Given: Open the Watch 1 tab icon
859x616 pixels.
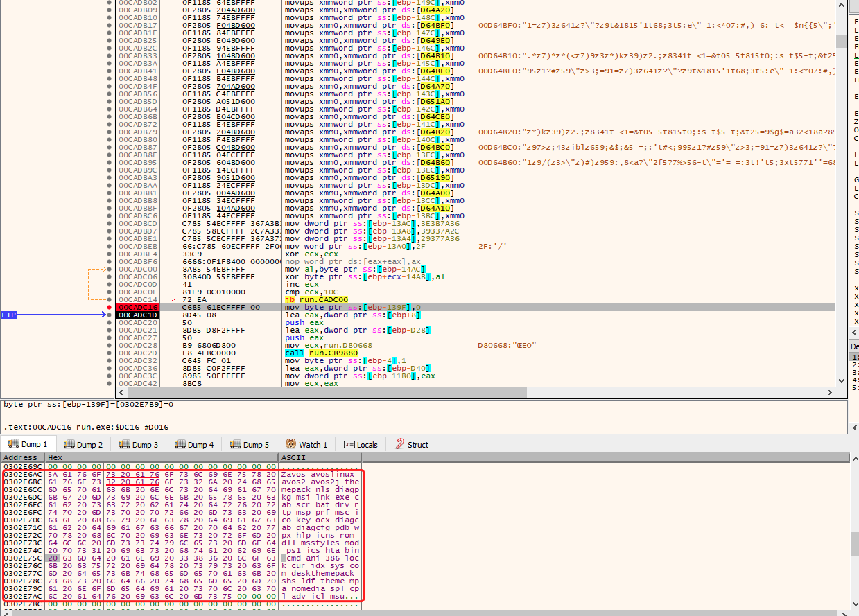Looking at the screenshot, I should coord(291,445).
